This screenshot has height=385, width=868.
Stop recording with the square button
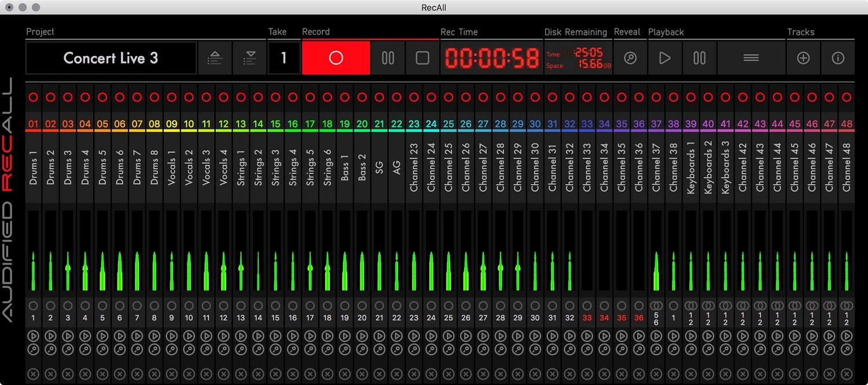pyautogui.click(x=422, y=58)
